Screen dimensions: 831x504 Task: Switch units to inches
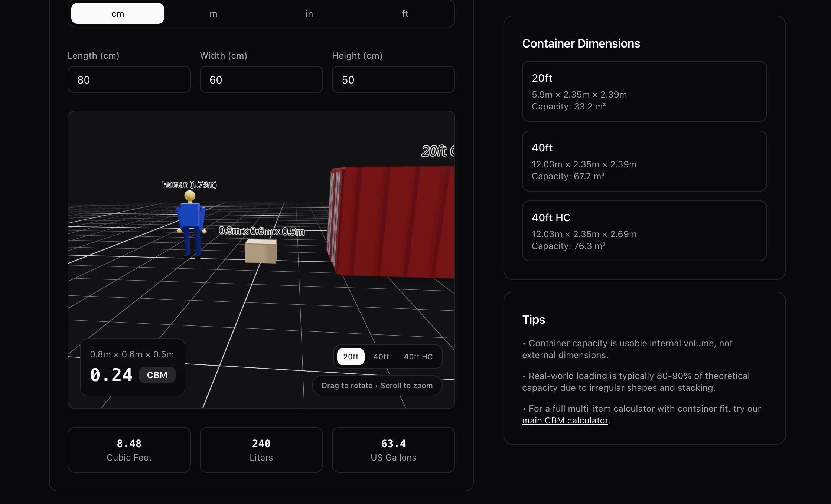(309, 13)
